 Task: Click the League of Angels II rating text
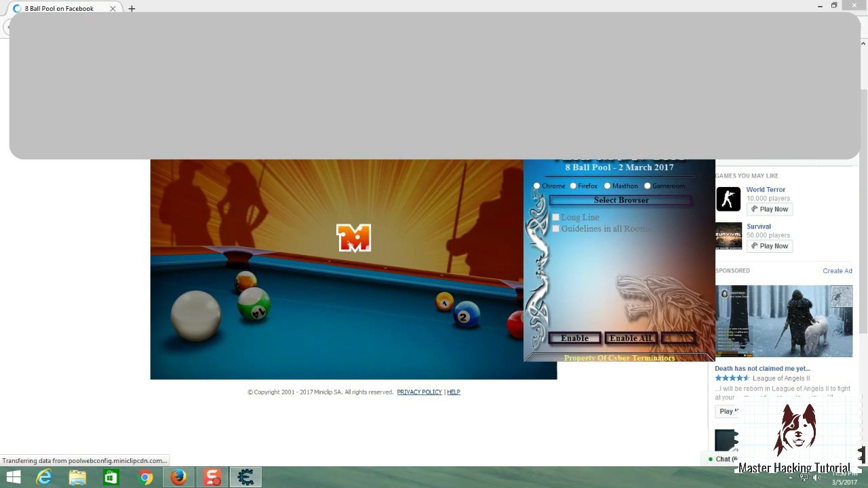781,378
